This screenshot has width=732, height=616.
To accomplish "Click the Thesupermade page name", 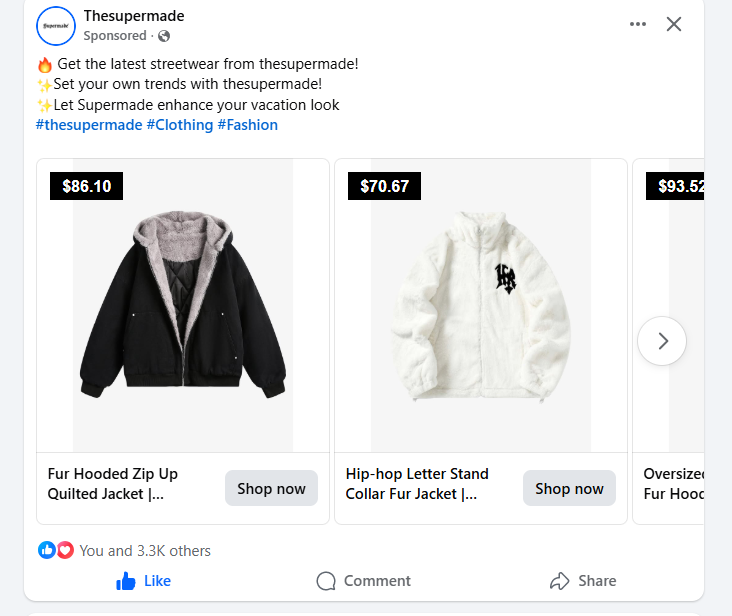I will coord(134,16).
